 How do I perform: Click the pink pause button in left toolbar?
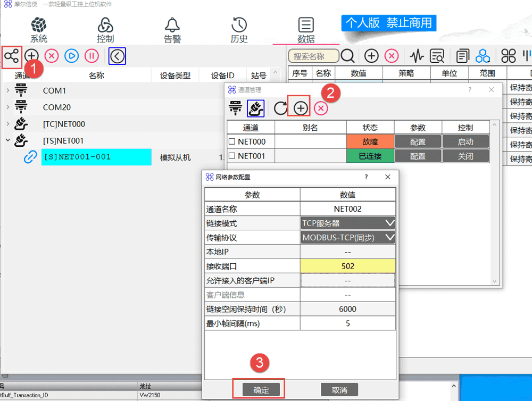[92, 56]
